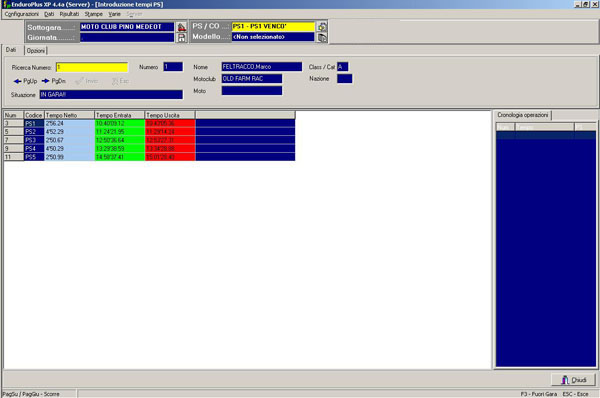This screenshot has height=398, width=600.
Task: Open the Stampe menu
Action: click(x=94, y=14)
